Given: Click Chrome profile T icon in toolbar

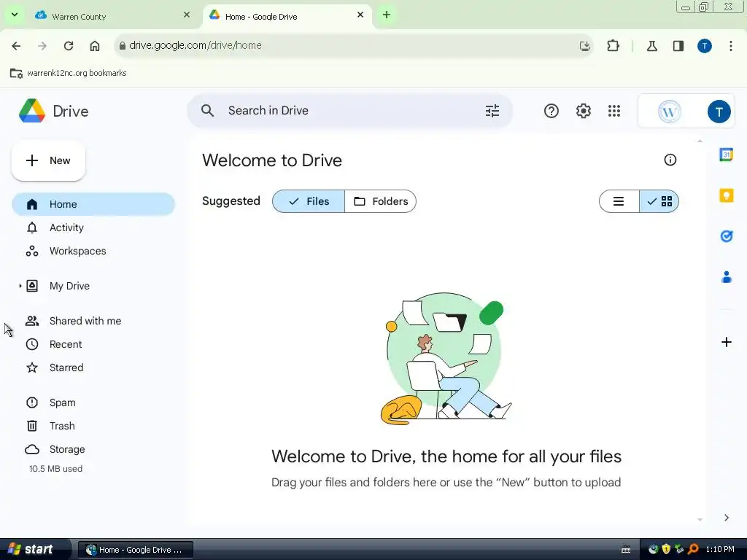Looking at the screenshot, I should [704, 46].
